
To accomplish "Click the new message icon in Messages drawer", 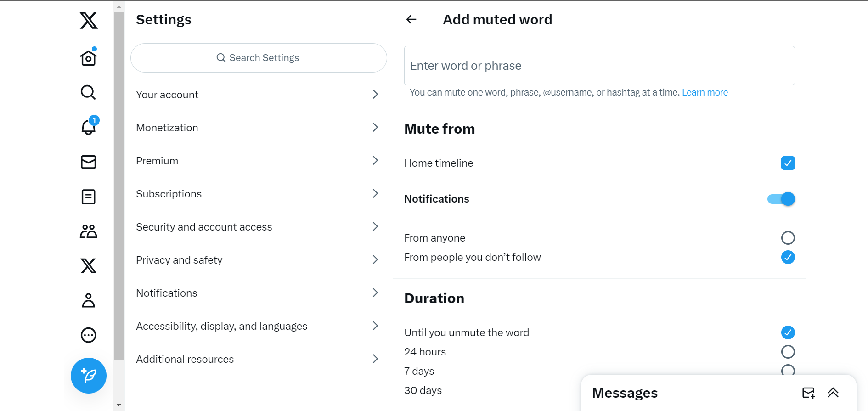I will (x=809, y=393).
